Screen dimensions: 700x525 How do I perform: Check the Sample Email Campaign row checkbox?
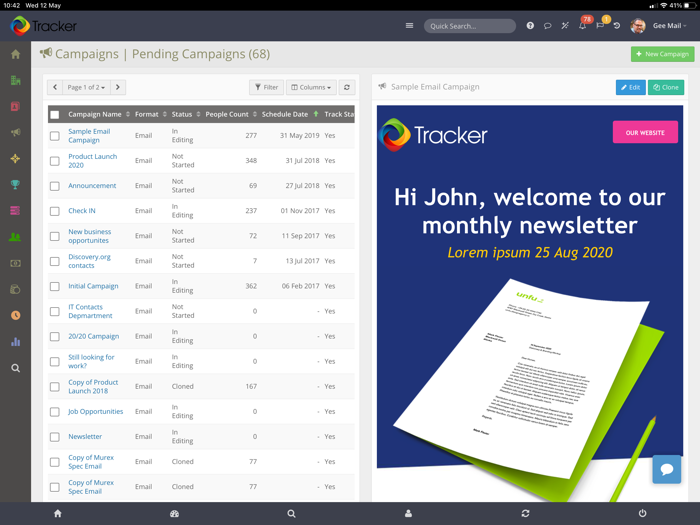pyautogui.click(x=55, y=136)
